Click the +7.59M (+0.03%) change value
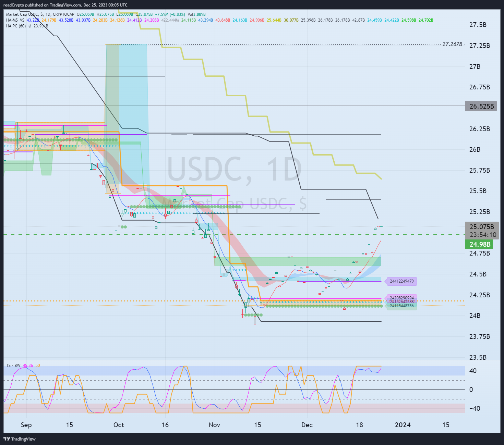The height and width of the screenshot is (445, 504). (170, 14)
